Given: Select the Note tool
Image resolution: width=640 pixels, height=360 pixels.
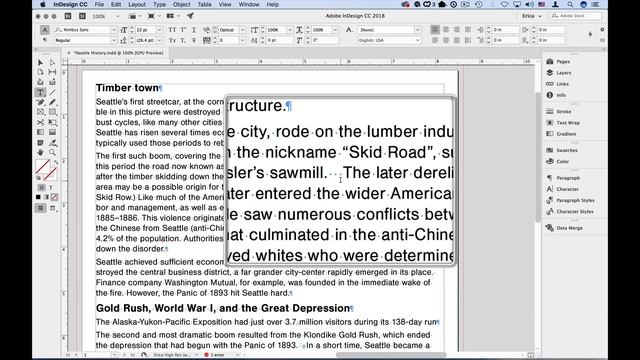Looking at the screenshot, I should tap(40, 142).
